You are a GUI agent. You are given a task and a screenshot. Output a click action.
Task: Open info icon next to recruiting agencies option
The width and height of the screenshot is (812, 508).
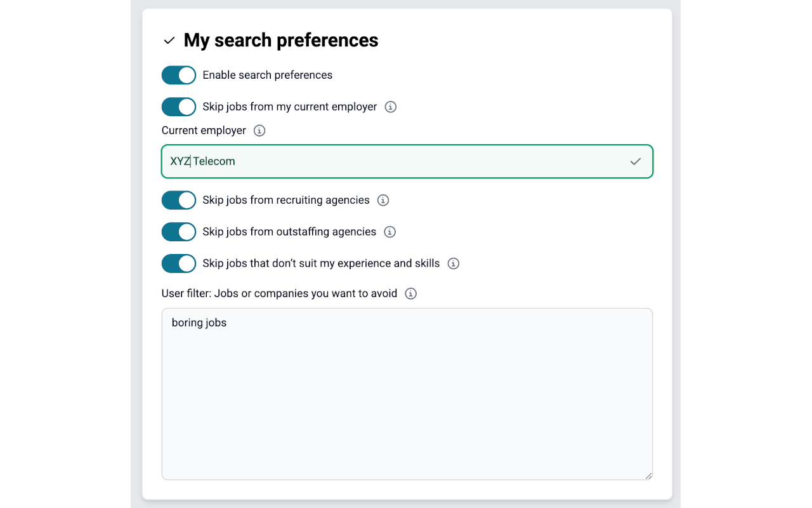click(x=383, y=200)
